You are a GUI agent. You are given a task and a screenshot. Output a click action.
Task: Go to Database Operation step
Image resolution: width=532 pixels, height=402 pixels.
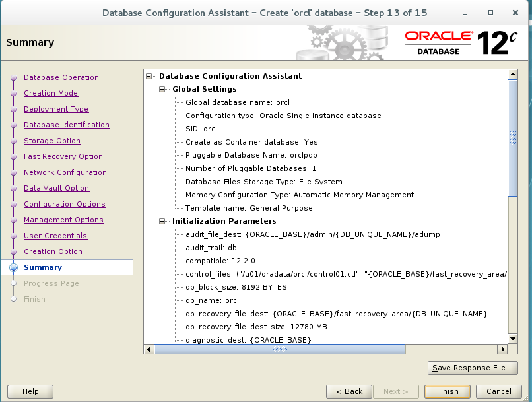pyautogui.click(x=61, y=77)
